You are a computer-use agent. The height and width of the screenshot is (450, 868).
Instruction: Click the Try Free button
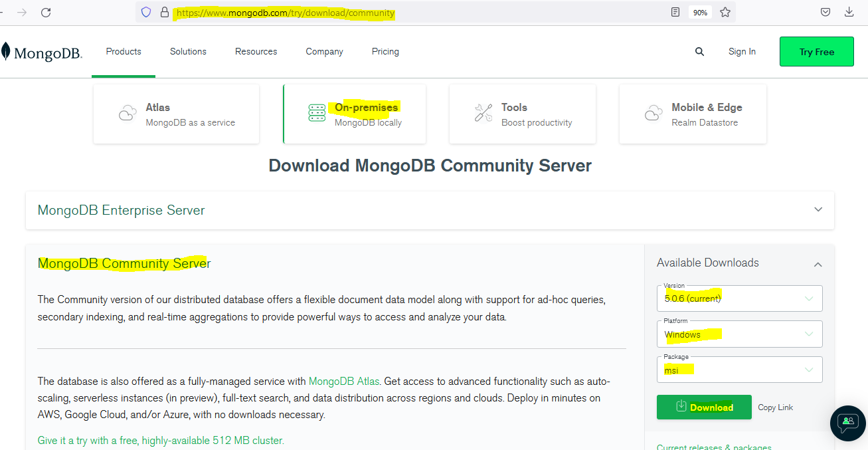[817, 52]
